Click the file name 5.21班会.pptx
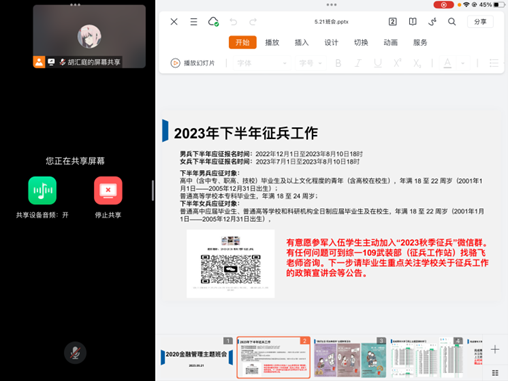This screenshot has width=508, height=381. [x=331, y=22]
